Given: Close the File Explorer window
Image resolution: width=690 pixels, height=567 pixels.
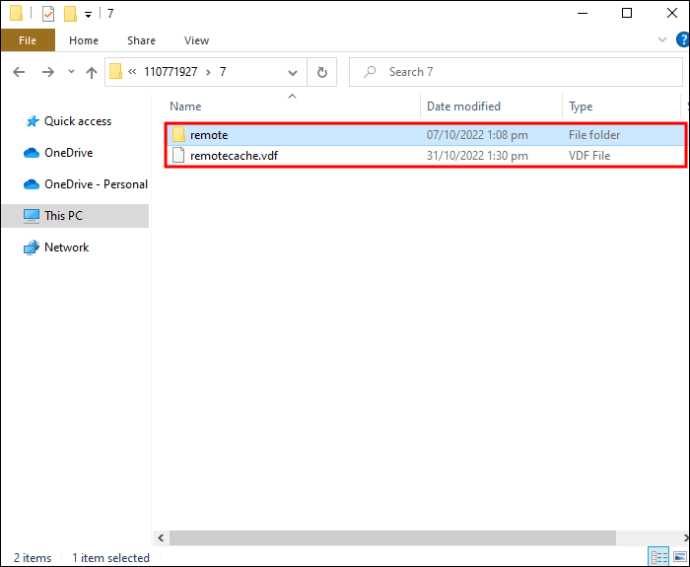Looking at the screenshot, I should tap(672, 13).
